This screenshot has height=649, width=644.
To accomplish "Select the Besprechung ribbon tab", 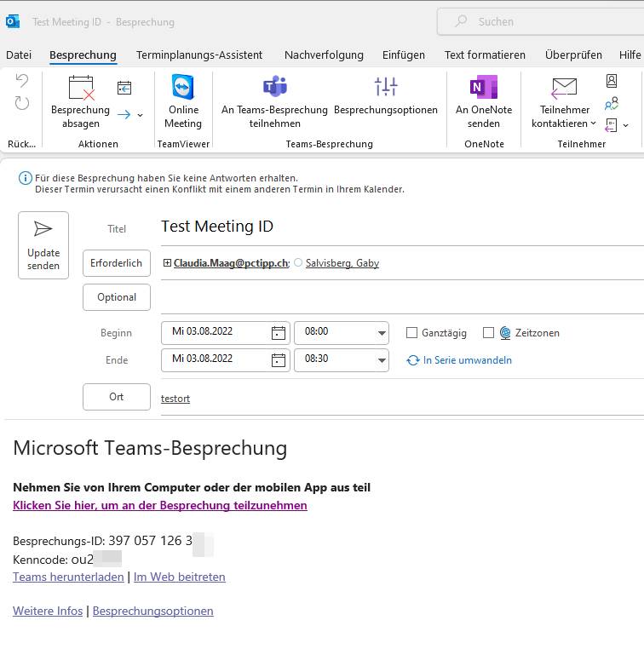I will (x=83, y=55).
